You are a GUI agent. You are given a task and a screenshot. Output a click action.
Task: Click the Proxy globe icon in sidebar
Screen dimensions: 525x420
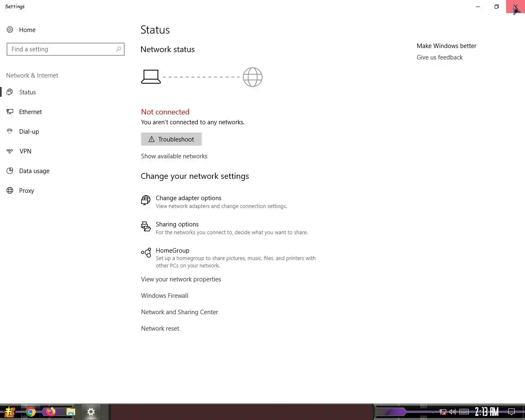point(10,190)
